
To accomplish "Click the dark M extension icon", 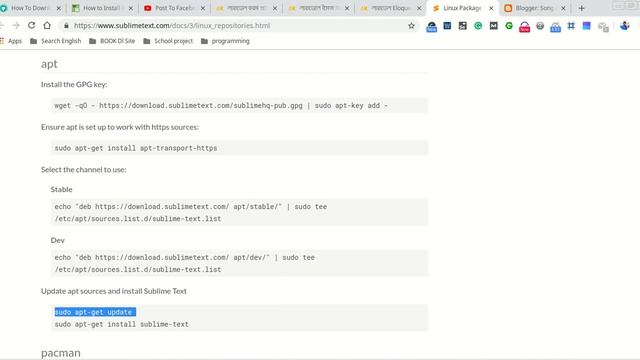I will 493,26.
